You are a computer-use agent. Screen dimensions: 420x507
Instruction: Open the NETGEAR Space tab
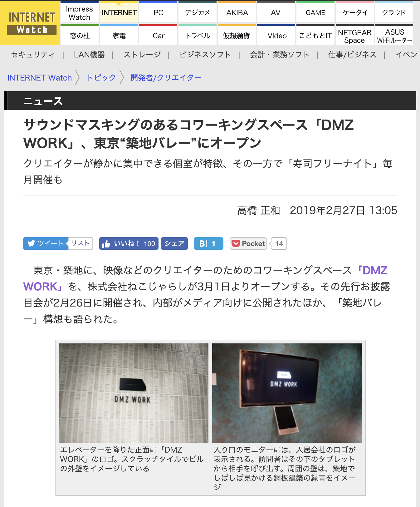click(x=355, y=35)
